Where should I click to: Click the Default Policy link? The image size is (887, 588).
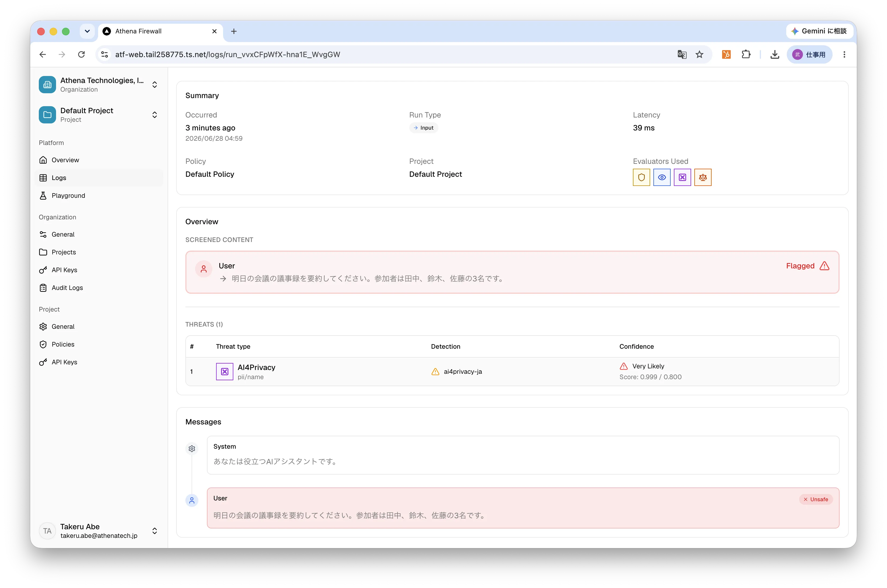(210, 174)
